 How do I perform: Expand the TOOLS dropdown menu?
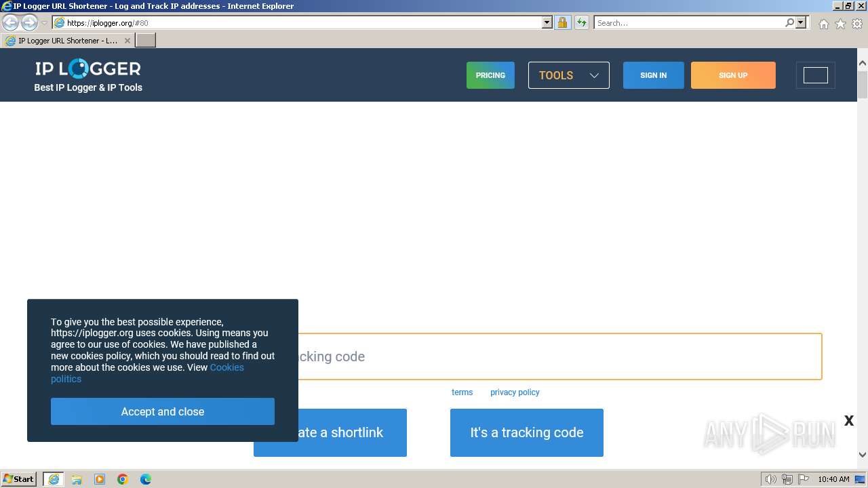coord(569,75)
